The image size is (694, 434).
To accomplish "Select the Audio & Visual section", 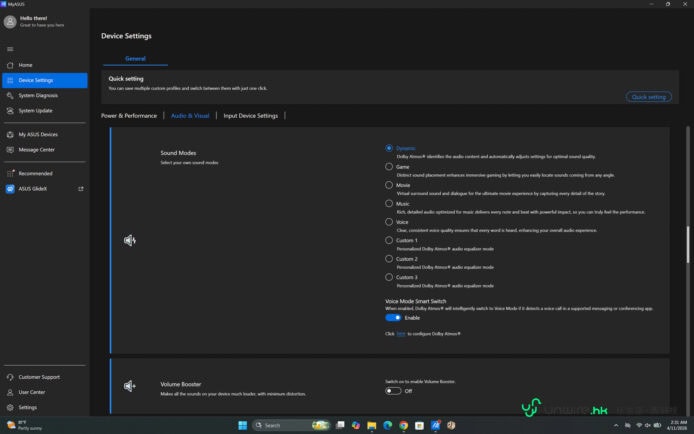I will pos(190,115).
